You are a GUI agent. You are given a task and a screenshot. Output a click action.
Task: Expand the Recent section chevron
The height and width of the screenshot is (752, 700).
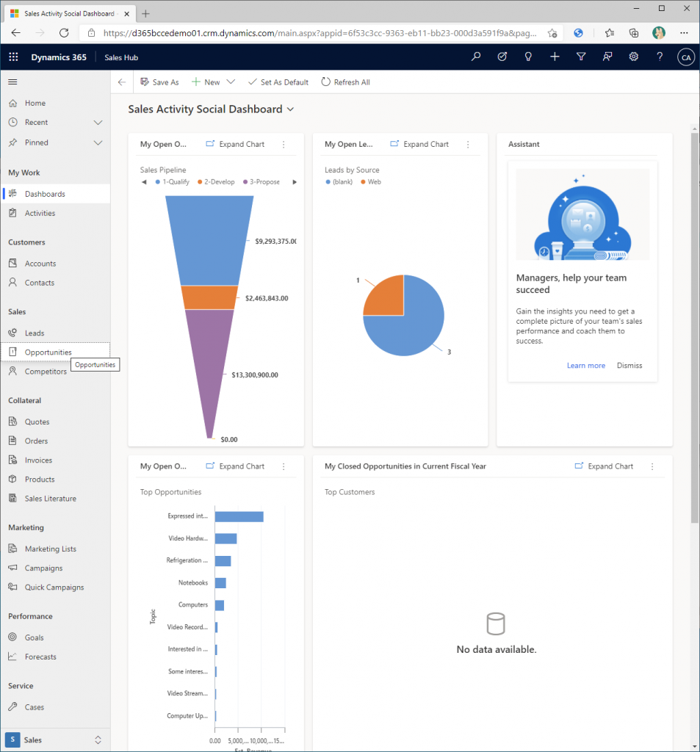click(98, 123)
